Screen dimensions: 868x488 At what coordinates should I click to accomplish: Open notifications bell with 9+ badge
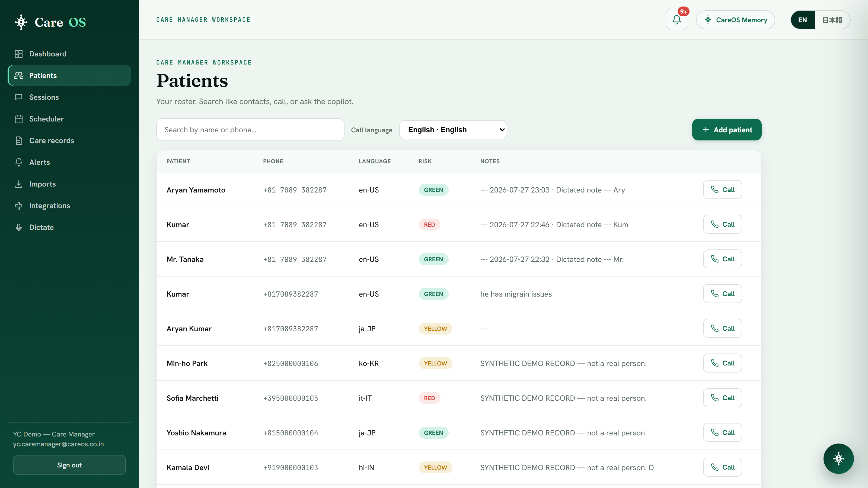pyautogui.click(x=676, y=20)
